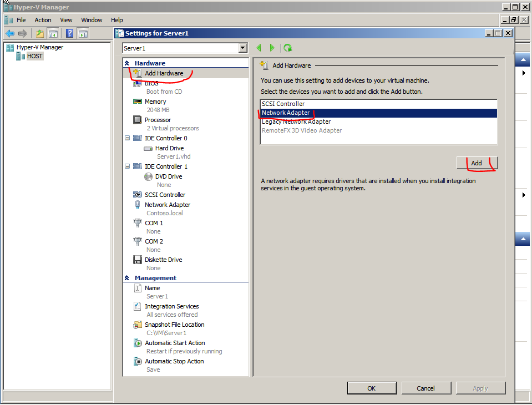Expand the lower Actions pane submenu arrow
The image size is (532, 405).
coord(524,195)
